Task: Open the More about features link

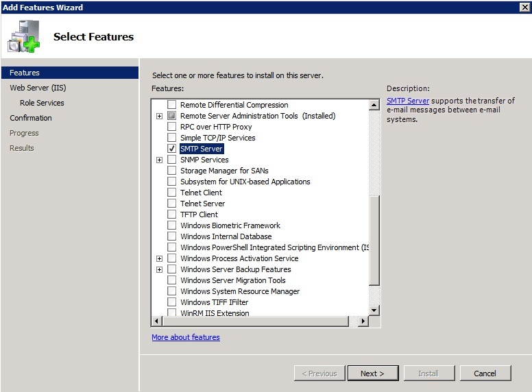Action: (x=186, y=337)
